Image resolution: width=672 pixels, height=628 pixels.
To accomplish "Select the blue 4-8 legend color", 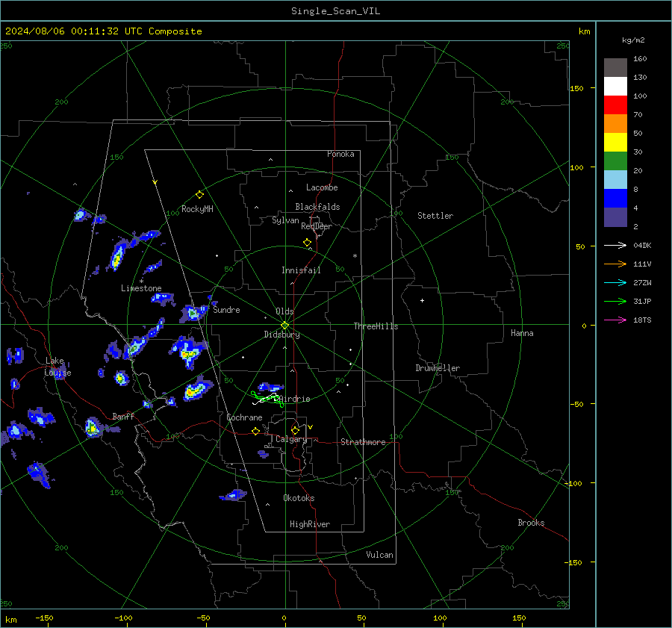I will pos(615,199).
